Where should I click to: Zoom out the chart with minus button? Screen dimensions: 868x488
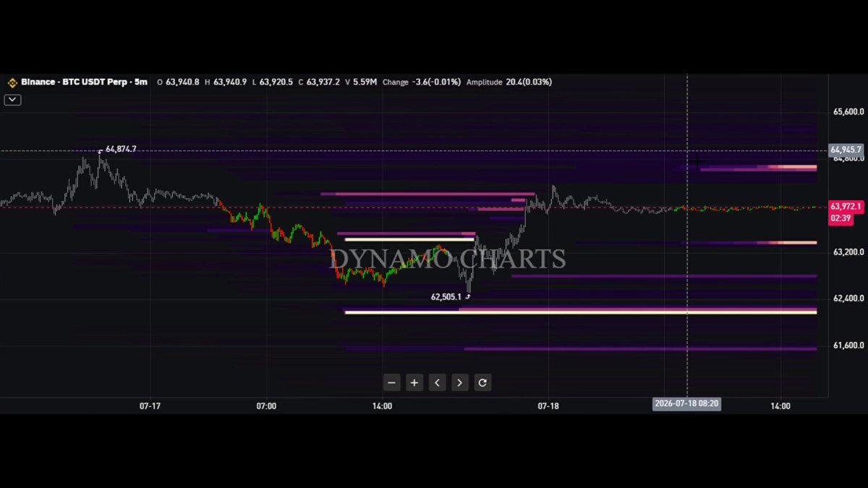(391, 383)
